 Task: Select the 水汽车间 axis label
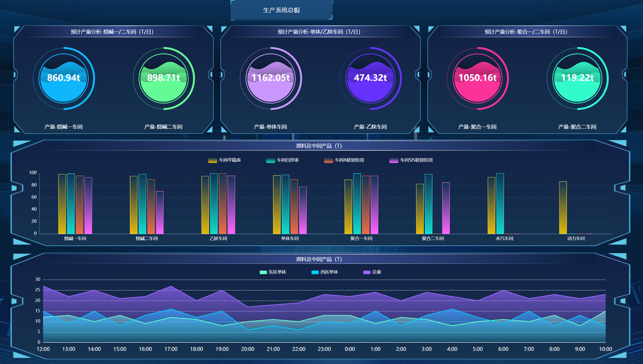click(x=505, y=238)
